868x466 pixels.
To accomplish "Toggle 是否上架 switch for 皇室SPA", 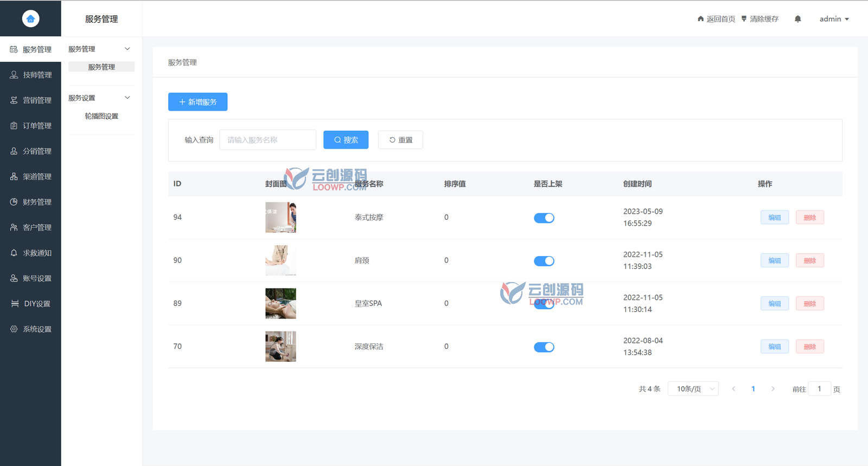I will 544,304.
